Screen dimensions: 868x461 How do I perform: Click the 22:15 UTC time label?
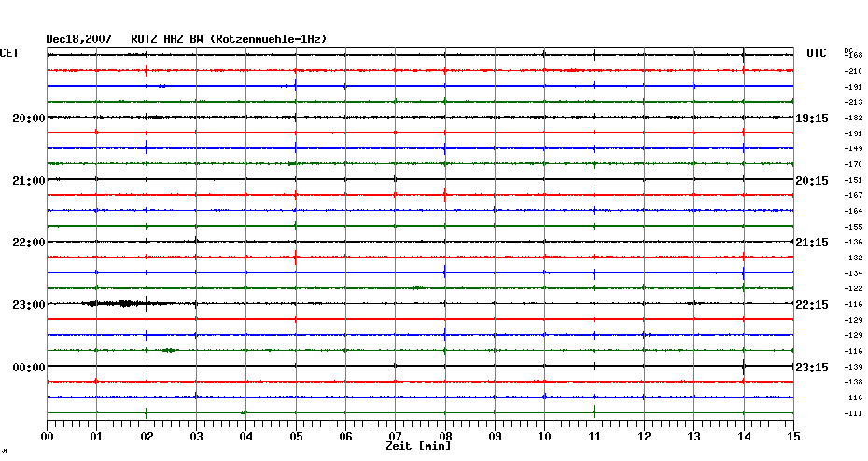812,305
